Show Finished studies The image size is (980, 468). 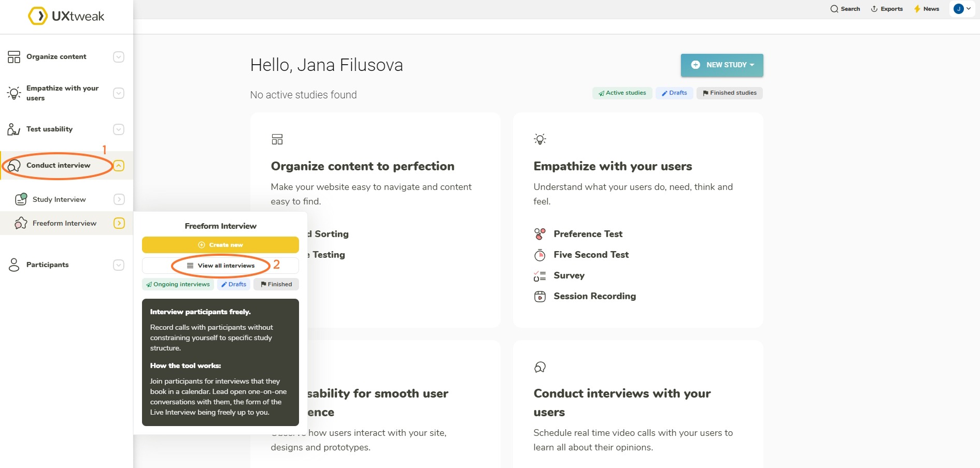(x=729, y=93)
